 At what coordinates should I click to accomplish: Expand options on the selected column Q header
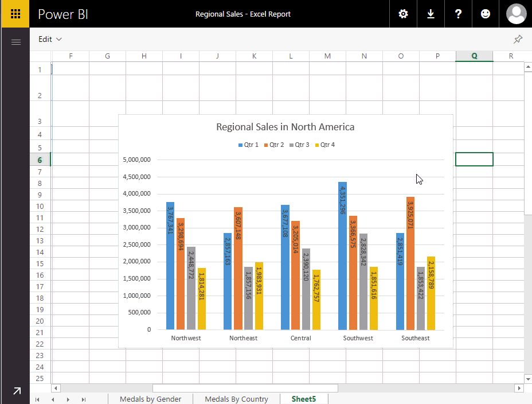pyautogui.click(x=474, y=56)
